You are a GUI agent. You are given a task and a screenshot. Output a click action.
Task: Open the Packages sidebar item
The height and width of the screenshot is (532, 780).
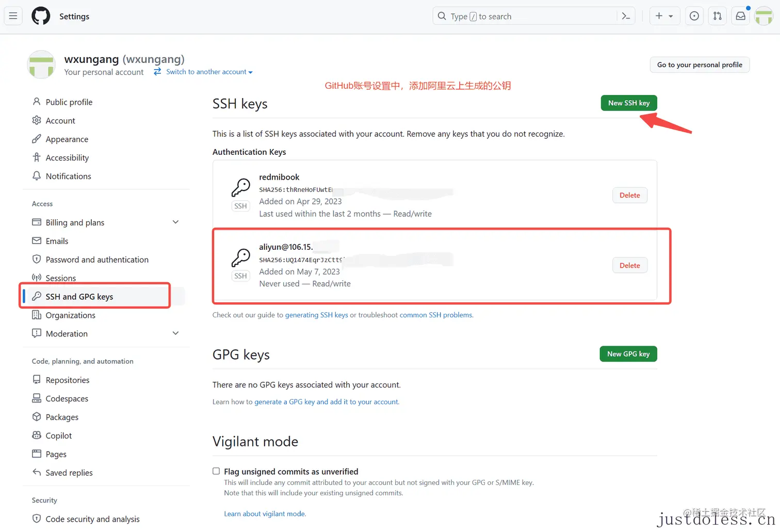coord(62,417)
